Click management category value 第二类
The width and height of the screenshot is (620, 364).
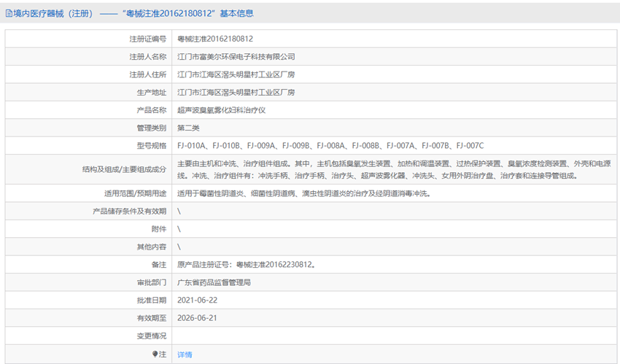point(188,128)
